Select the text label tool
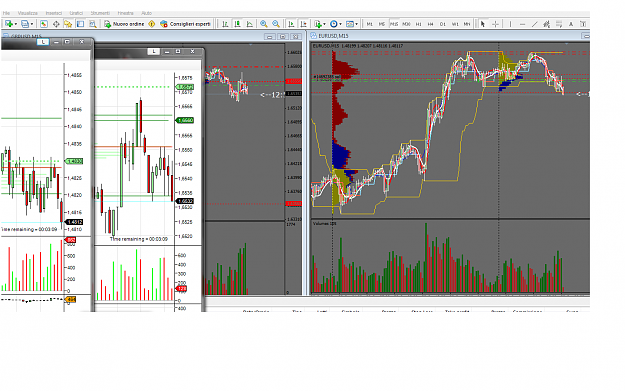Image resolution: width=625 pixels, height=391 pixels. [x=583, y=24]
